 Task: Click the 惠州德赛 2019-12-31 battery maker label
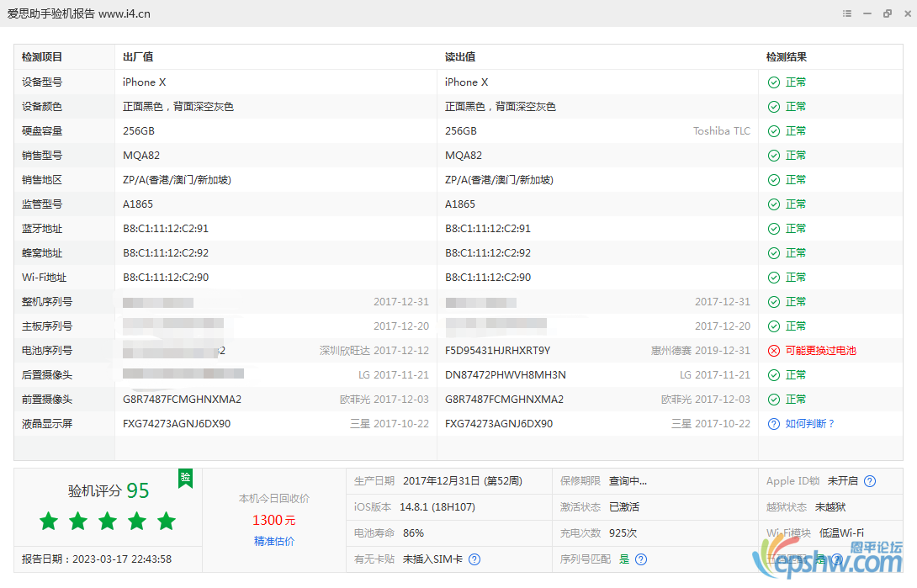click(x=701, y=351)
